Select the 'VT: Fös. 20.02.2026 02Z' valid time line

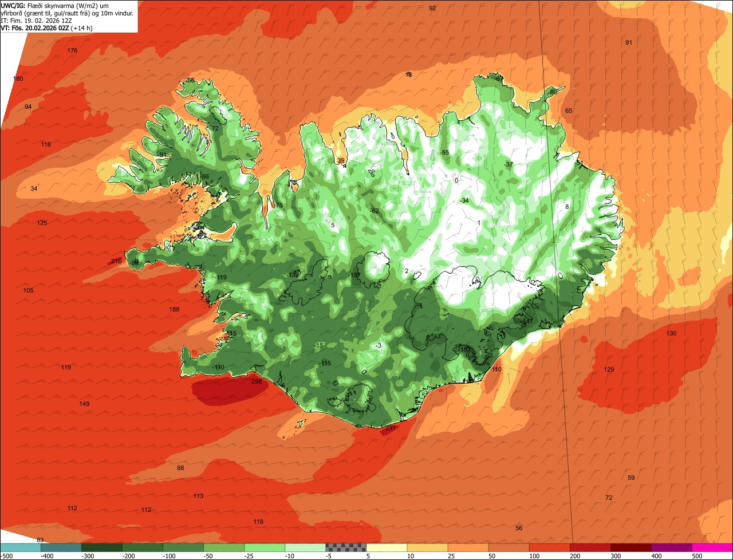(x=46, y=27)
